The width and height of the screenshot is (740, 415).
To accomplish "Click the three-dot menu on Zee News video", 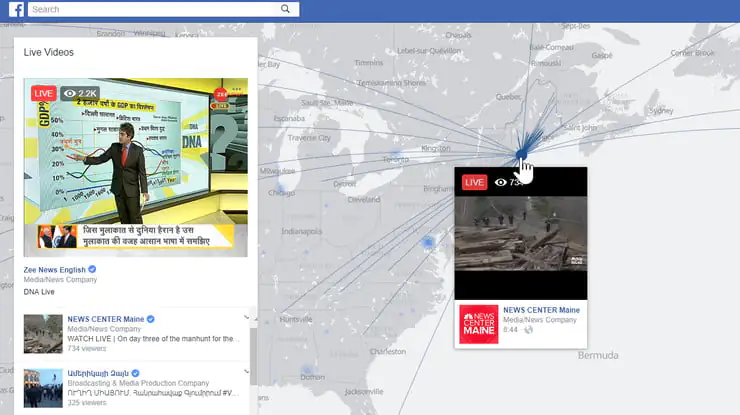I will coord(236,89).
